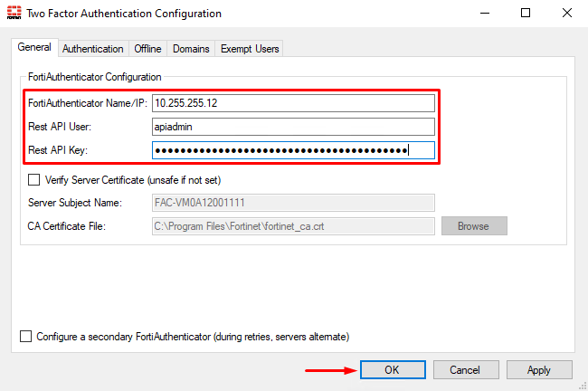Open the Offline tab
This screenshot has height=391, width=588.
[147, 49]
